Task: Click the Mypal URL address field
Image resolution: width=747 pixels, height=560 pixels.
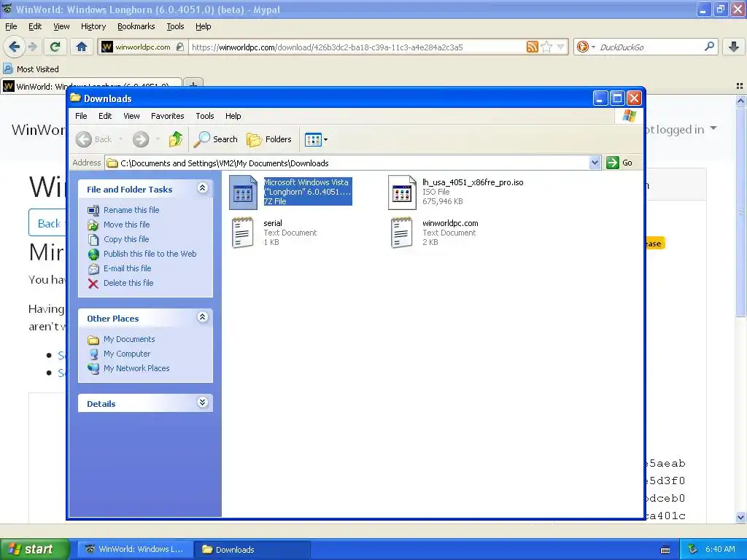Action: [x=356, y=47]
